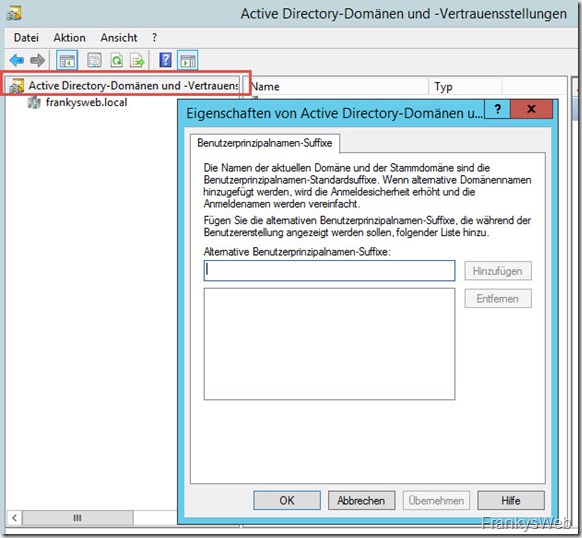Viewport: 582px width, 538px height.
Task: Click the Typ column header
Action: 465,87
